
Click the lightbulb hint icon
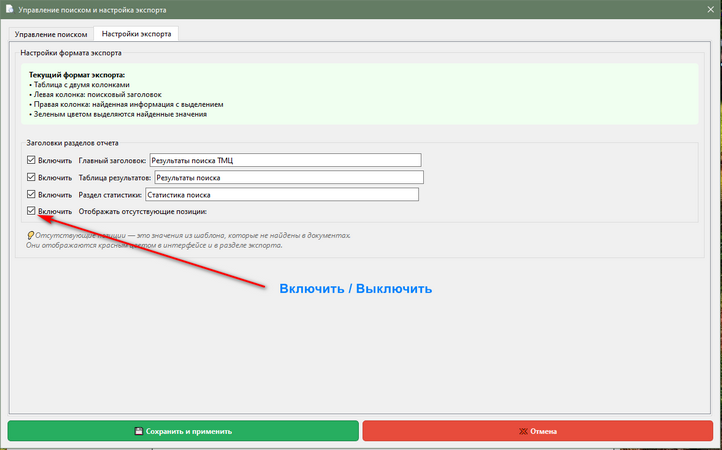tap(30, 235)
